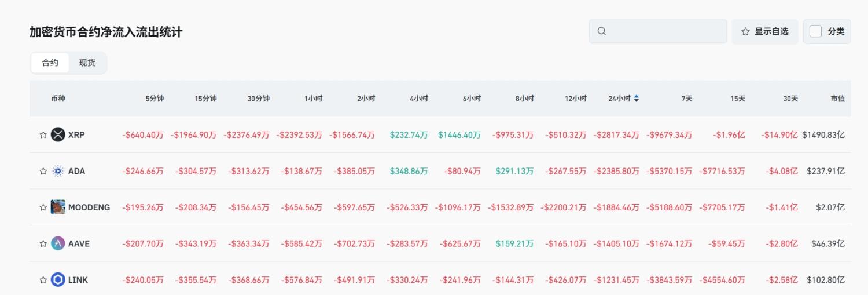Favorite XRP with its star icon
The width and height of the screenshot is (868, 295).
[x=43, y=135]
